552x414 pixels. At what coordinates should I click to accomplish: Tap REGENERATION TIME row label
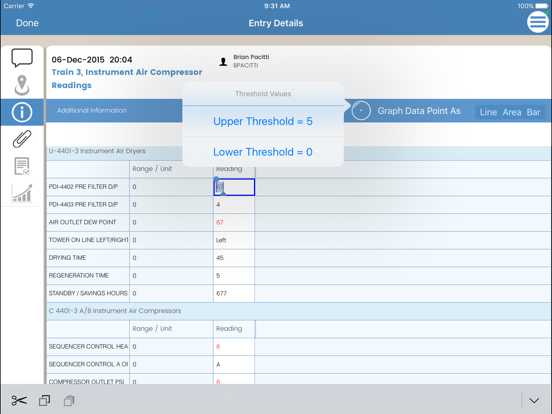pos(79,275)
